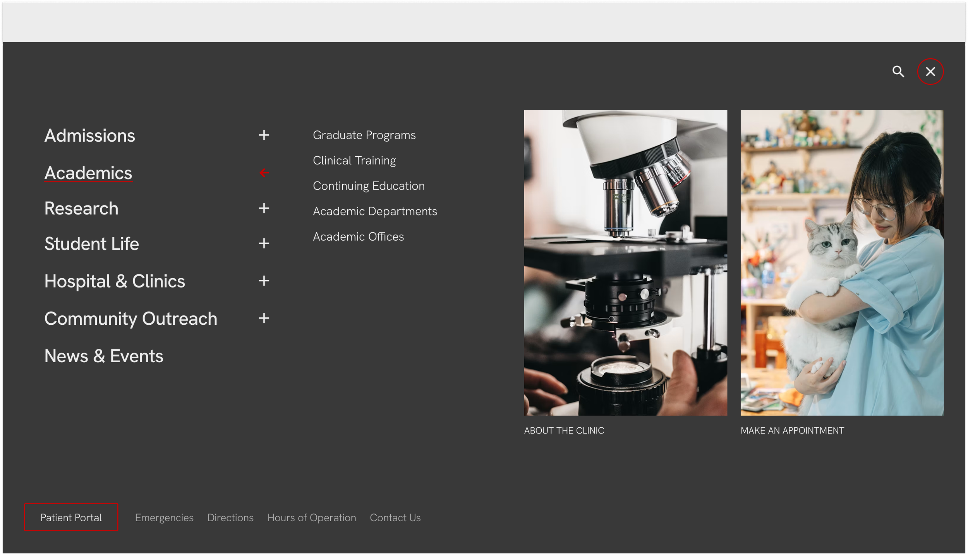Image resolution: width=968 pixels, height=560 pixels.
Task: Click the woman holding cat image
Action: pos(842,263)
